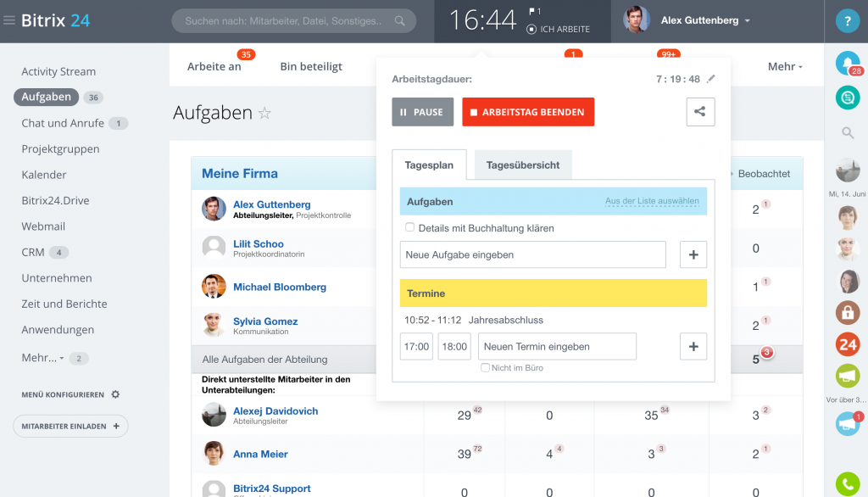Open the green megaphone announcement icon
This screenshot has height=497, width=868.
(848, 377)
